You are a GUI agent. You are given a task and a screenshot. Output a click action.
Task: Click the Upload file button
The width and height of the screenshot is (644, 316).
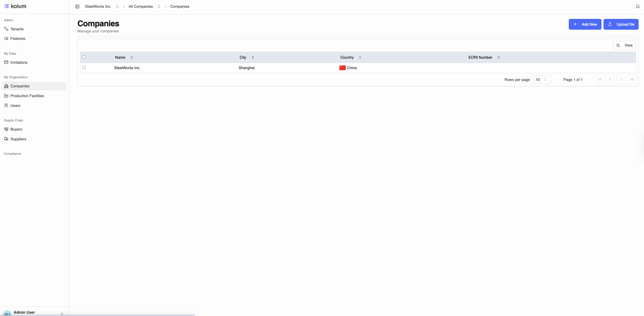pyautogui.click(x=621, y=24)
